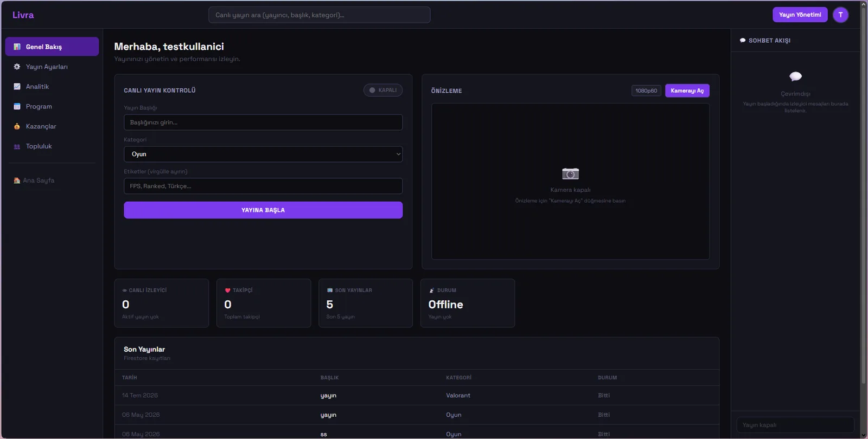Click the Yayın Başlığı input field

[x=263, y=122]
